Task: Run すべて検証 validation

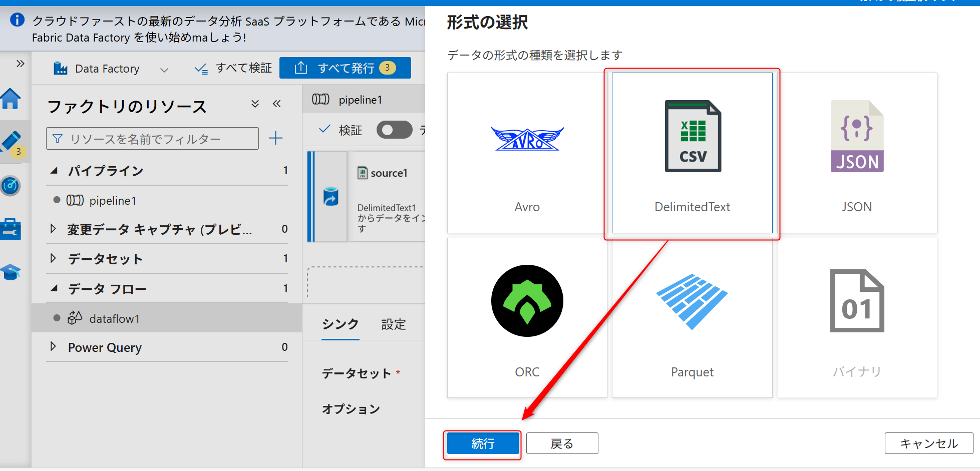Action: click(232, 68)
